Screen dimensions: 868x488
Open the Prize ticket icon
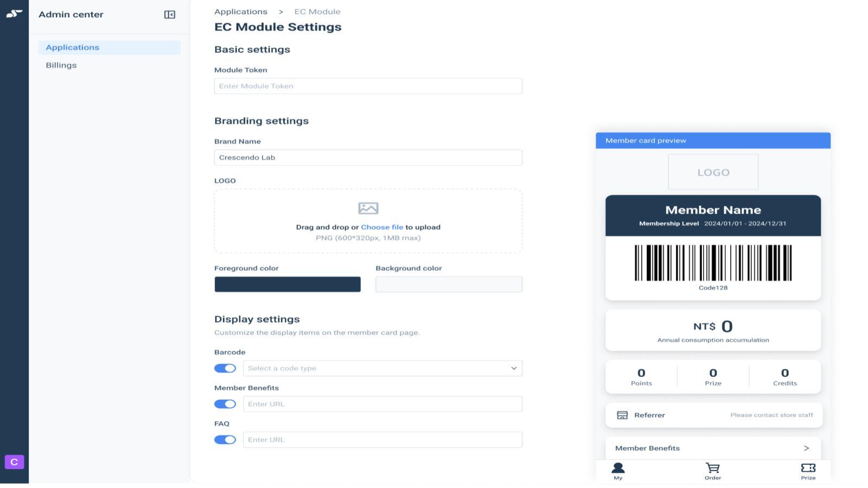pos(808,468)
